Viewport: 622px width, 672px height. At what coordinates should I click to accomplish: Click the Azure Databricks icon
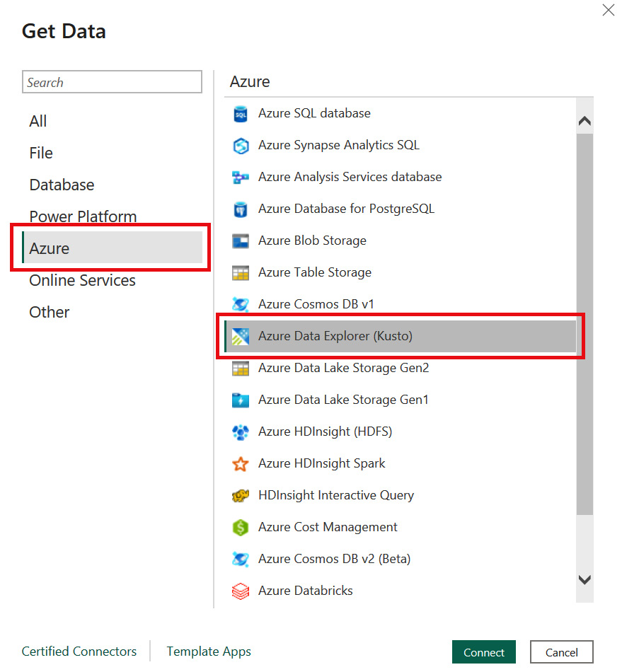241,591
